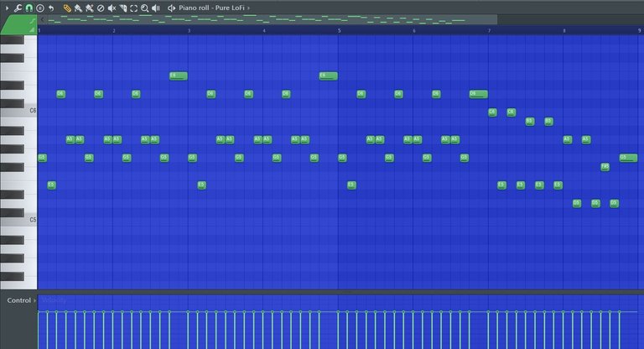Open the piano roll options menu arrow

coord(7,8)
